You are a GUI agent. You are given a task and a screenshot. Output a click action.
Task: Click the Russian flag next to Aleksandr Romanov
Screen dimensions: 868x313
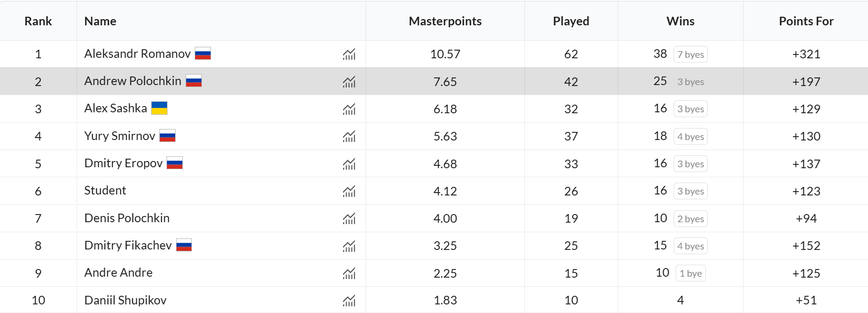[203, 54]
